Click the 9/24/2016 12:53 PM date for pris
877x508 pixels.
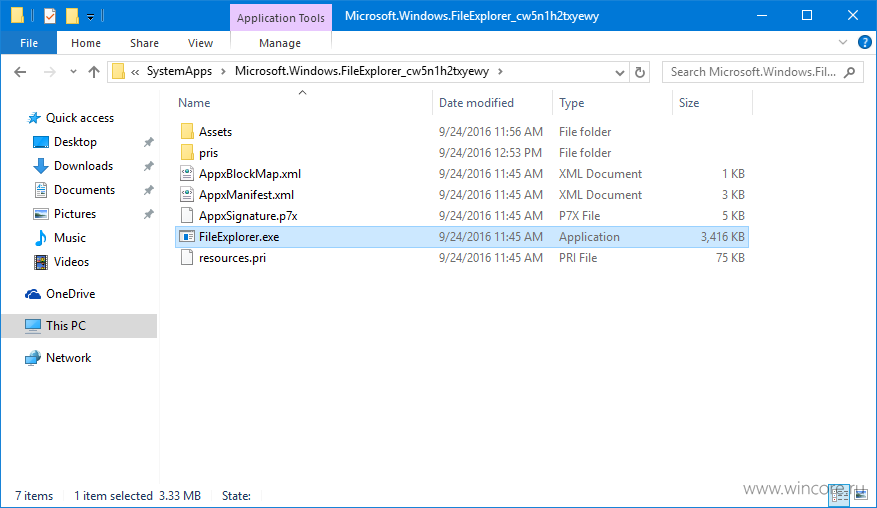pyautogui.click(x=491, y=153)
